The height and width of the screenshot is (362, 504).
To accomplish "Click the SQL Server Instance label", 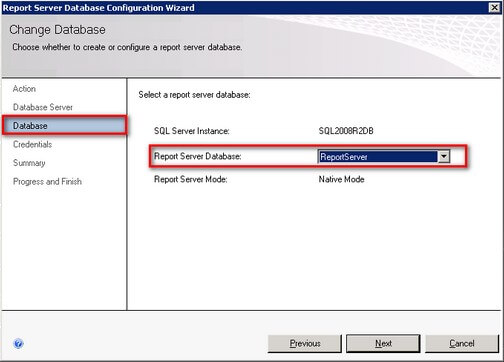I will click(192, 131).
